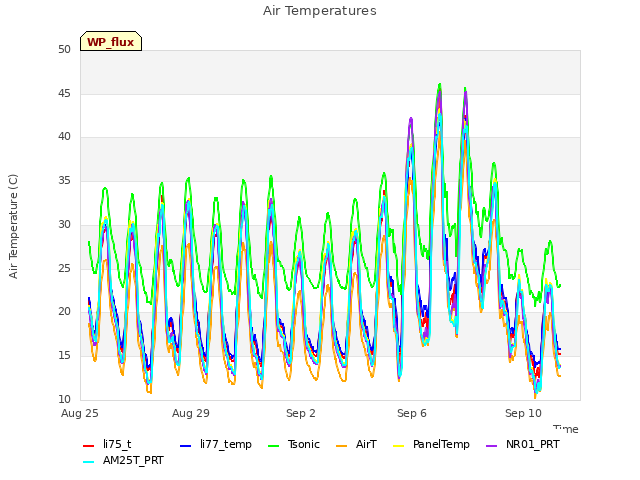Click the cyan AM25T_PRT legend swatch
The width and height of the screenshot is (640, 480).
point(89,462)
